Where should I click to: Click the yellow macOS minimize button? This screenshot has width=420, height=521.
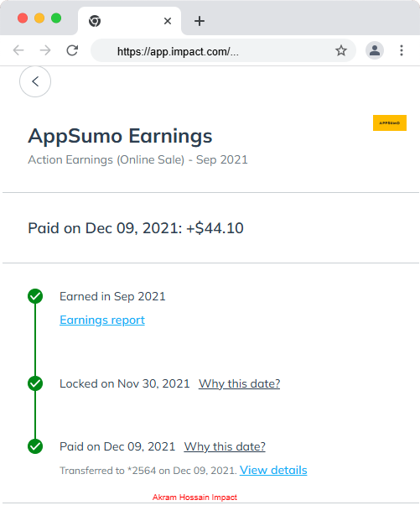[39, 18]
